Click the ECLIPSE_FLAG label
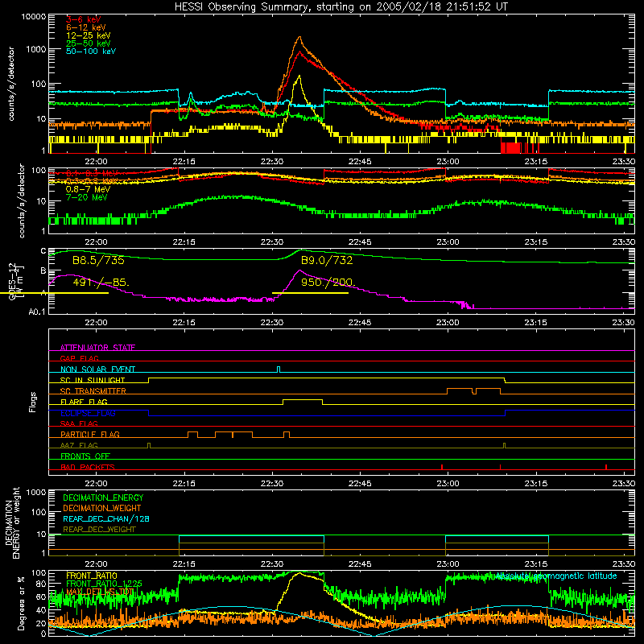Image resolution: width=644 pixels, height=644 pixels. tap(88, 413)
